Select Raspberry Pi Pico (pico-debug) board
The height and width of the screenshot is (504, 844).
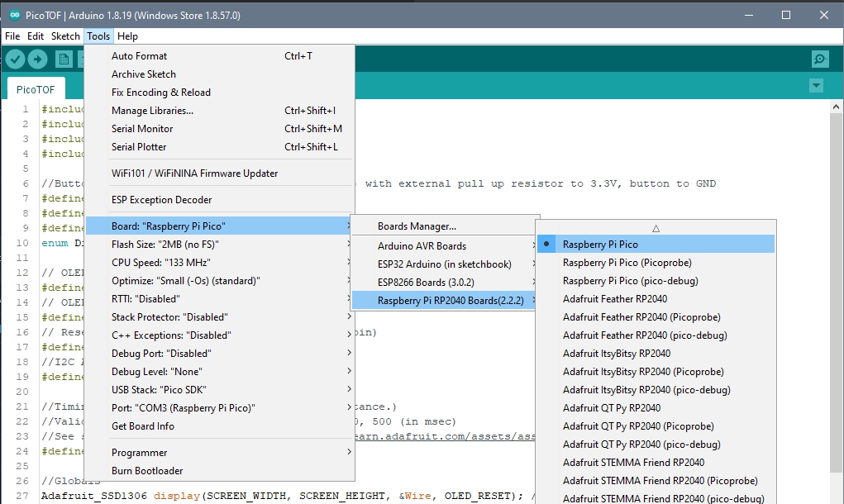(656, 281)
